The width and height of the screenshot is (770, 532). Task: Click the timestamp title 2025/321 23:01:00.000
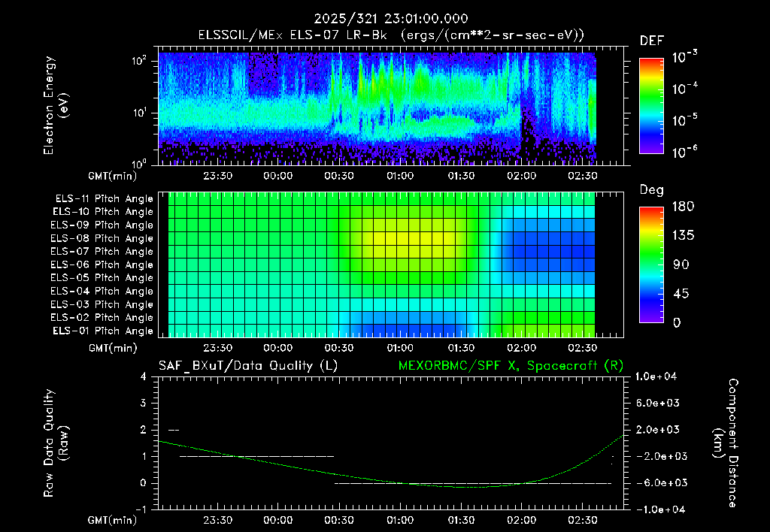coord(391,19)
